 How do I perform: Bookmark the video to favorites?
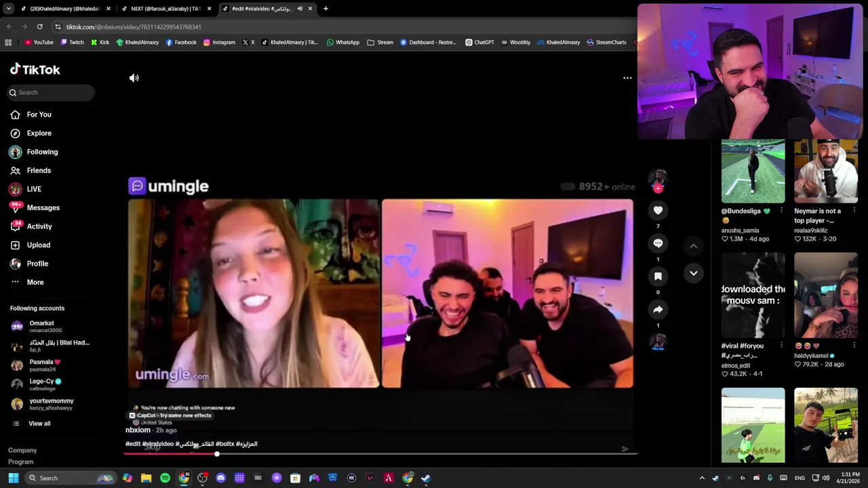[x=658, y=276]
